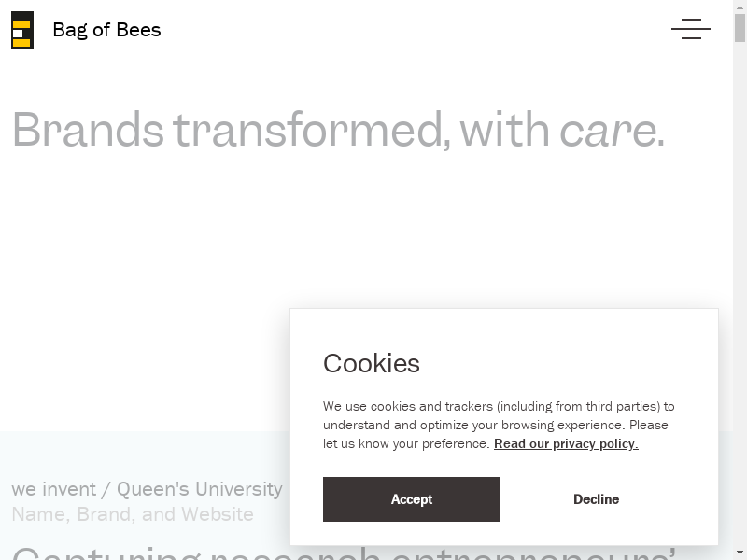The width and height of the screenshot is (747, 560).
Task: Click the italic word 'care' in headline
Action: 607,131
